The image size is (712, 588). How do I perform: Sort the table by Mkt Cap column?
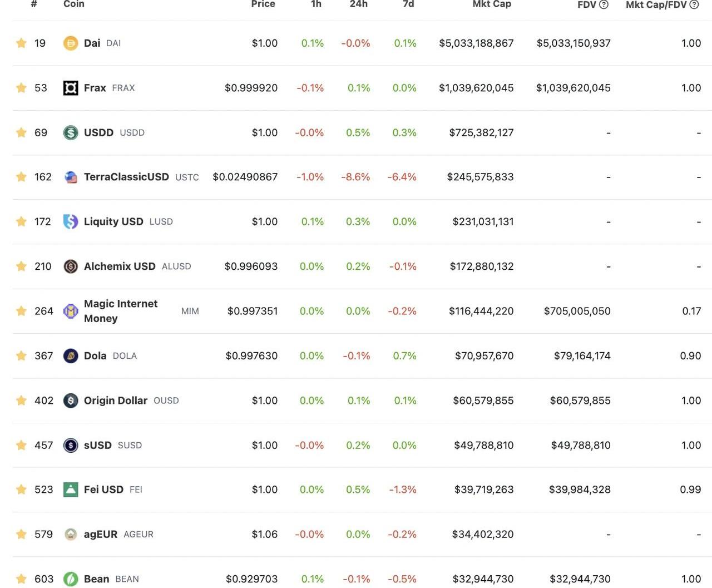pos(492,4)
